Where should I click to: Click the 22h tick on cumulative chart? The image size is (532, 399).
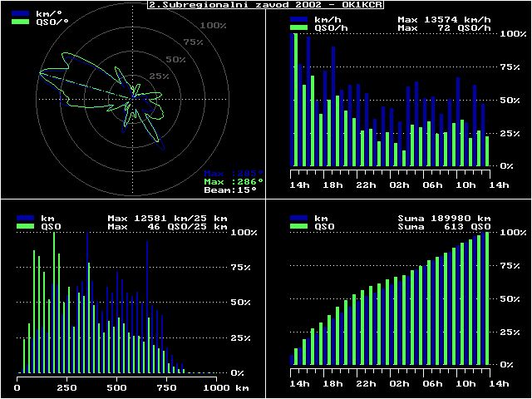point(366,383)
